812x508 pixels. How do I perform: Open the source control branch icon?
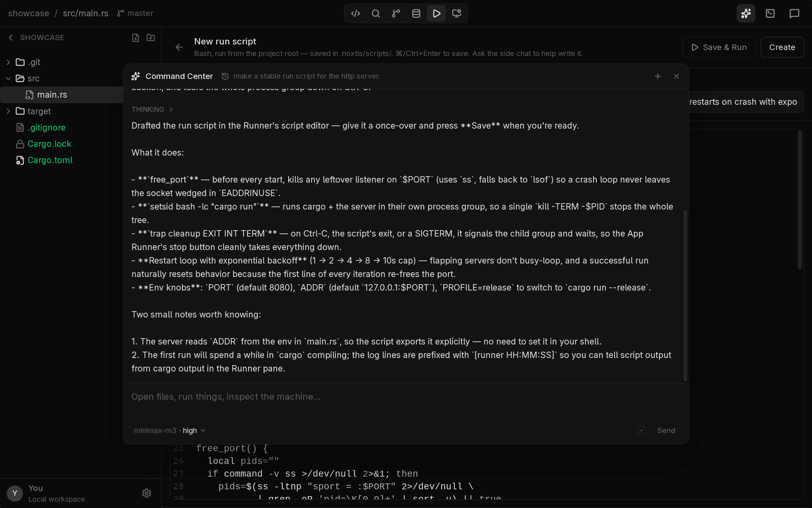click(396, 13)
